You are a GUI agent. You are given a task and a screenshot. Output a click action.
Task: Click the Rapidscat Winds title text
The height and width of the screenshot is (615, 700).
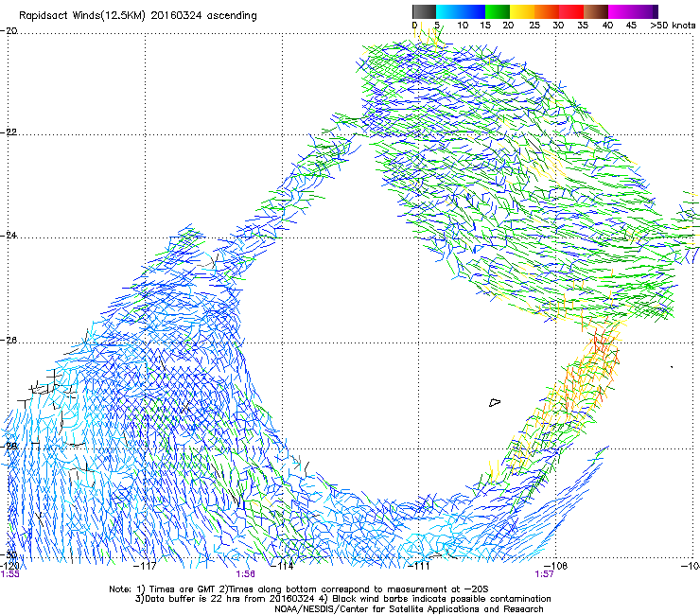(x=138, y=16)
